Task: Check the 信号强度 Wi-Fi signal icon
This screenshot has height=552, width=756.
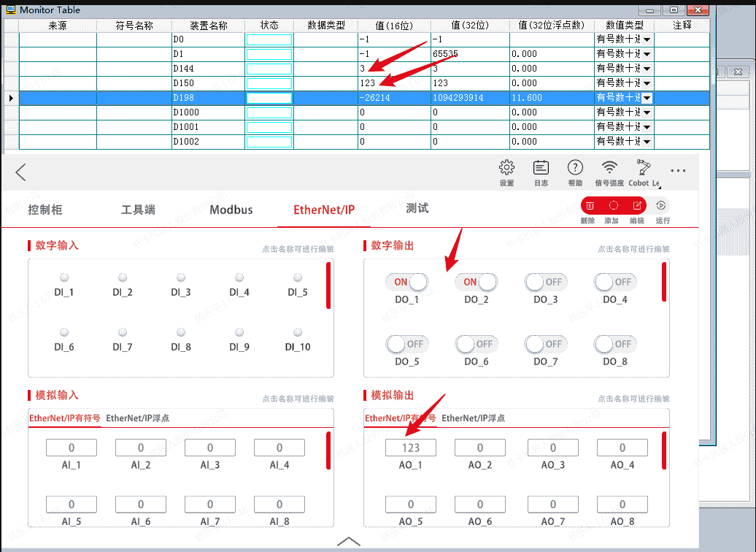Action: pyautogui.click(x=609, y=168)
